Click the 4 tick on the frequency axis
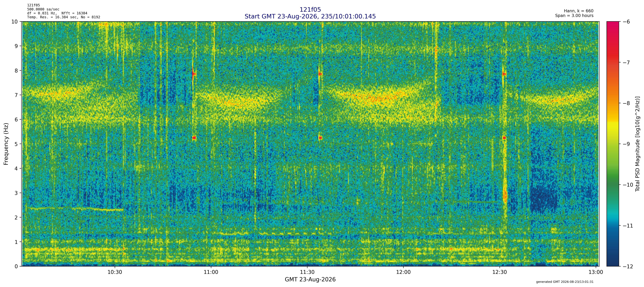This screenshot has height=287, width=644. (x=16, y=168)
